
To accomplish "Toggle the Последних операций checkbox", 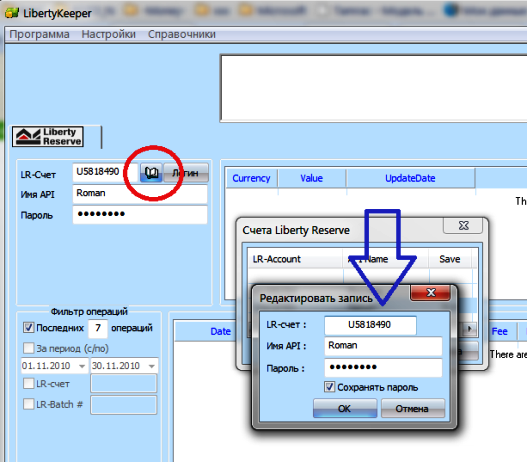I will pyautogui.click(x=29, y=327).
